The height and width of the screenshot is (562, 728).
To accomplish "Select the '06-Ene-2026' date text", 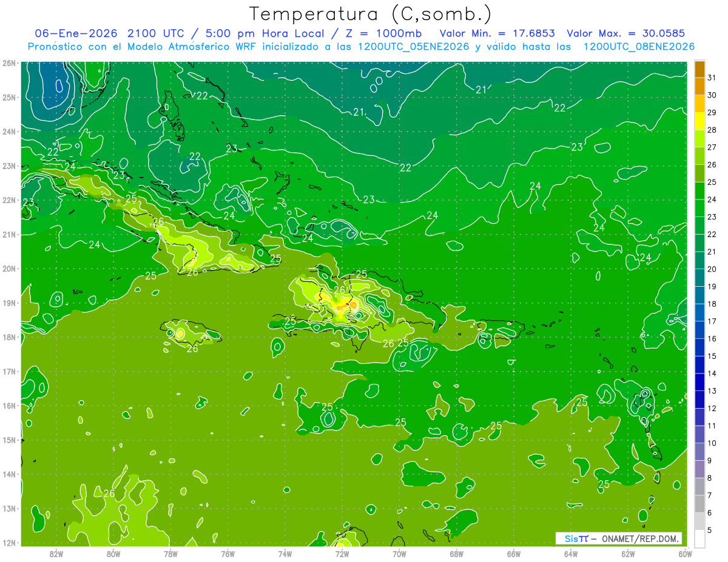I will (x=76, y=33).
